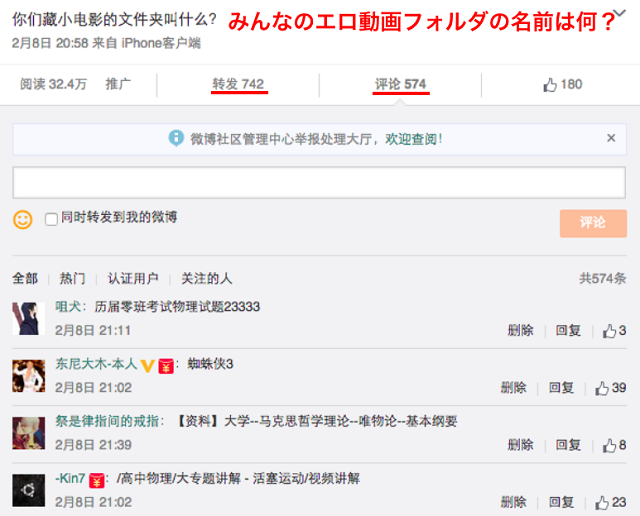Open the 祭是律指间的戒指 username link
The width and height of the screenshot is (640, 516).
pyautogui.click(x=107, y=421)
